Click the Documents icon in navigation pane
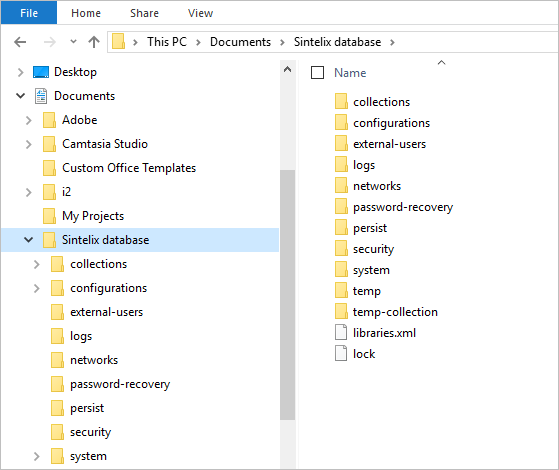 tap(41, 96)
